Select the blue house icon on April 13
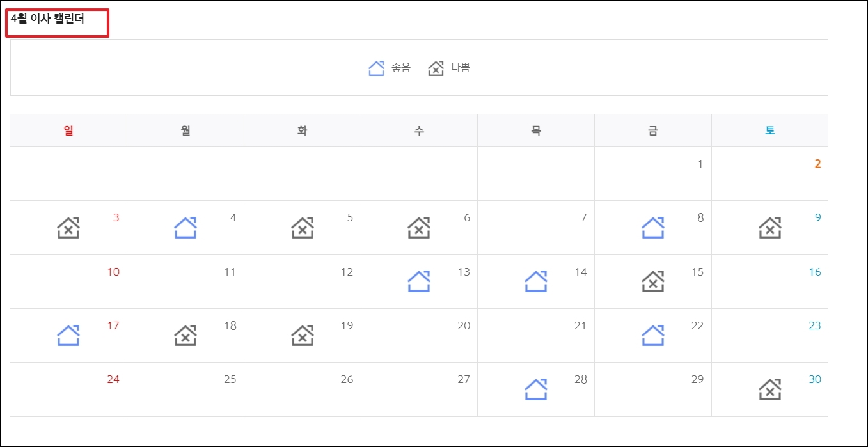 tap(419, 281)
